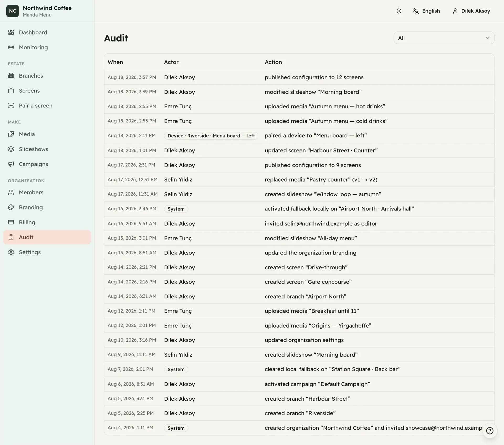The image size is (504, 445).
Task: Click the Pair a screen scan icon
Action: pyautogui.click(x=11, y=105)
